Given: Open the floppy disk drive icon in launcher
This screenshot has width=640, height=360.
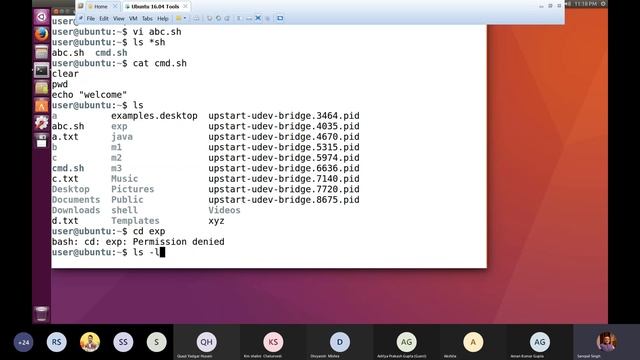Looking at the screenshot, I should click(x=41, y=140).
